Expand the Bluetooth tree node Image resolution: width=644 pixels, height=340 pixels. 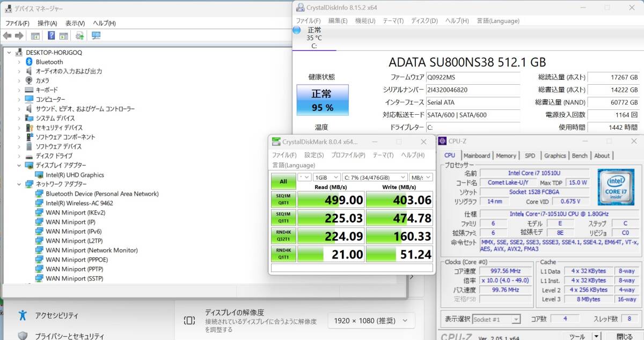click(x=19, y=62)
